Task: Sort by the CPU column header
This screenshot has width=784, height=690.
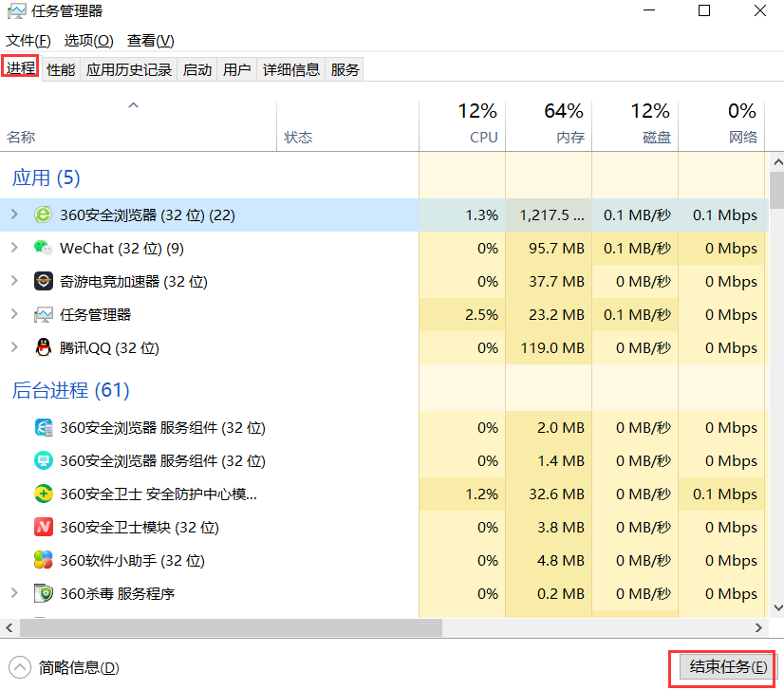Action: pyautogui.click(x=462, y=125)
